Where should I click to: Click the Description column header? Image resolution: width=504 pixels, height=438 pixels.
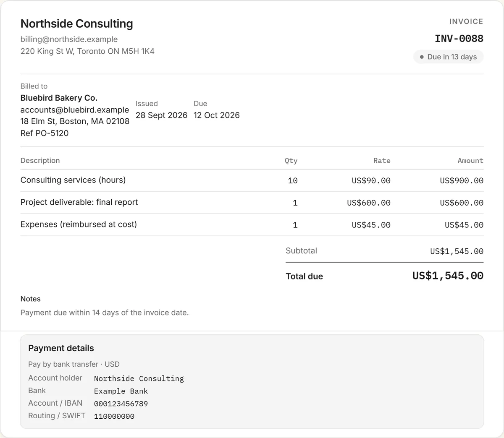(x=40, y=161)
